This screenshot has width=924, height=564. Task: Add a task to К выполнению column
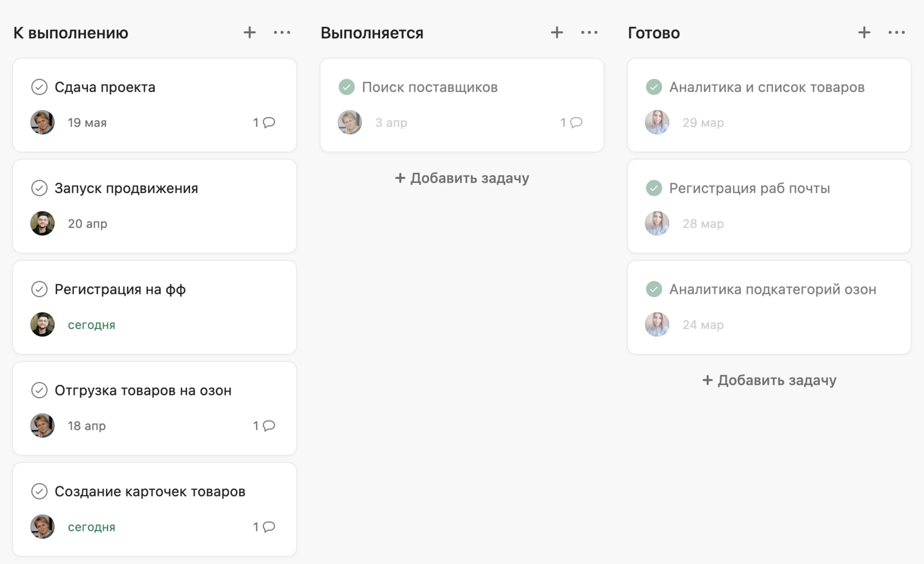pyautogui.click(x=250, y=33)
